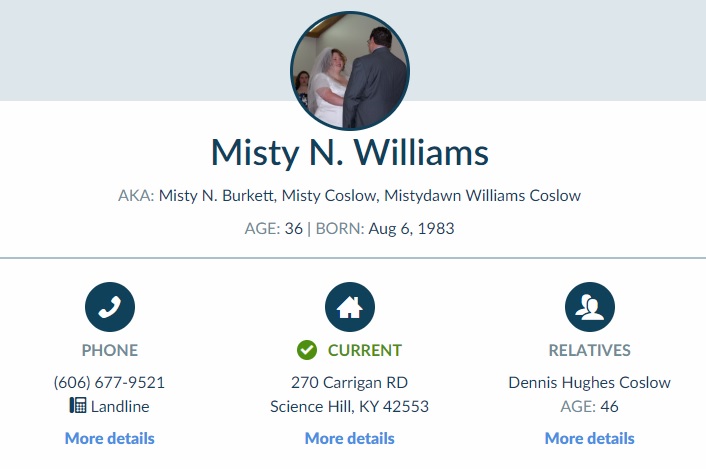Click the birth date Aug 6, 1983
The image size is (706, 469).
tap(412, 229)
